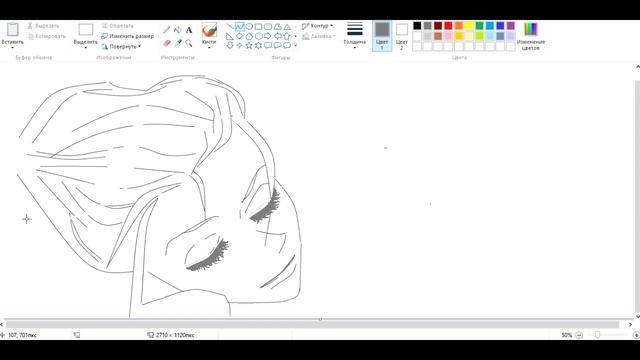This screenshot has width=640, height=360.
Task: Pick the yellow color swatch
Action: 469,26
